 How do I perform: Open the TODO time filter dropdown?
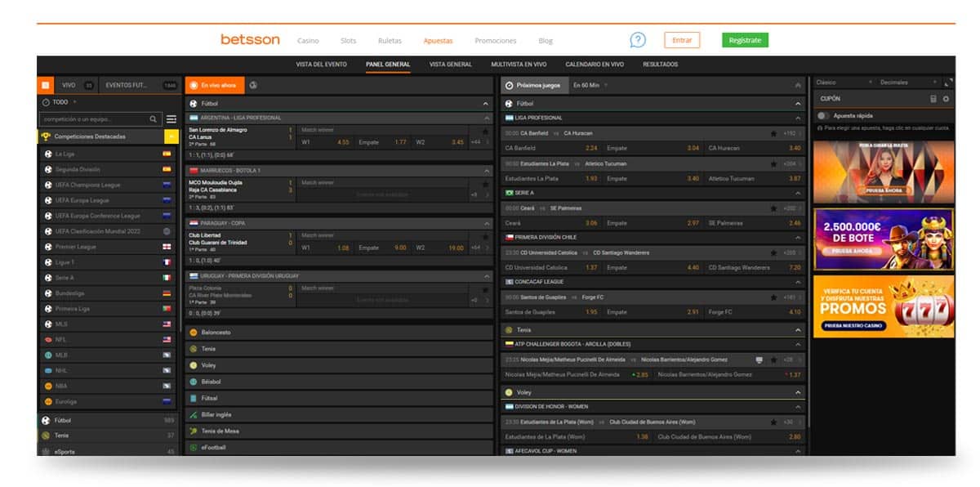[x=59, y=102]
